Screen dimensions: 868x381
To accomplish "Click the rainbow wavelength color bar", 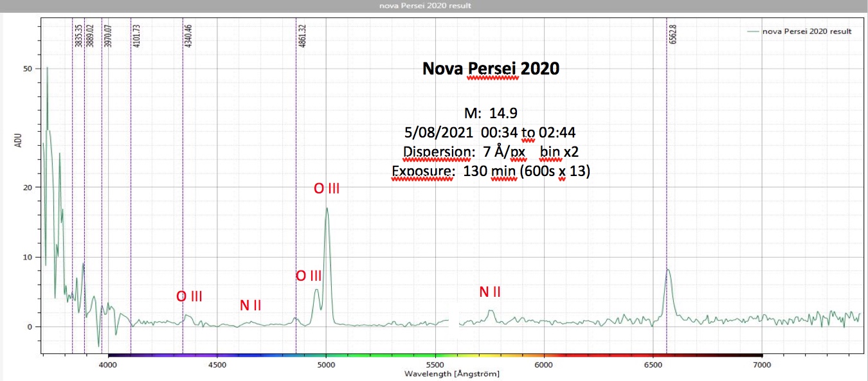I will coord(435,355).
